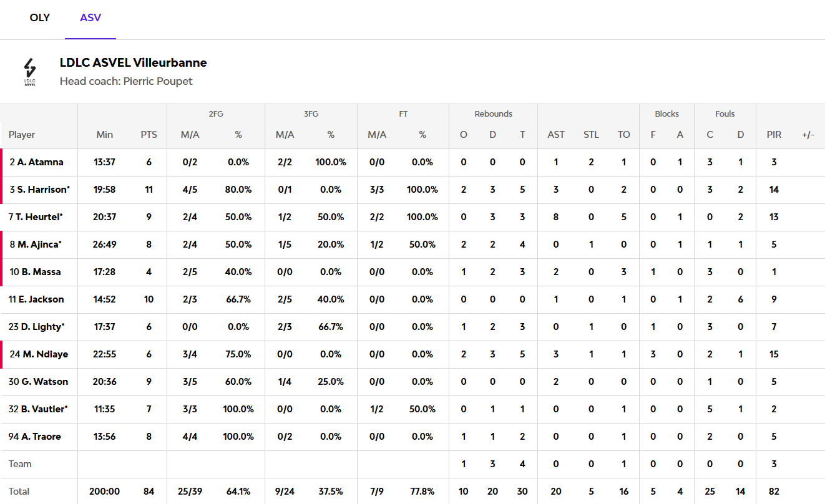Open player A. Atamna's profile

tap(40, 162)
